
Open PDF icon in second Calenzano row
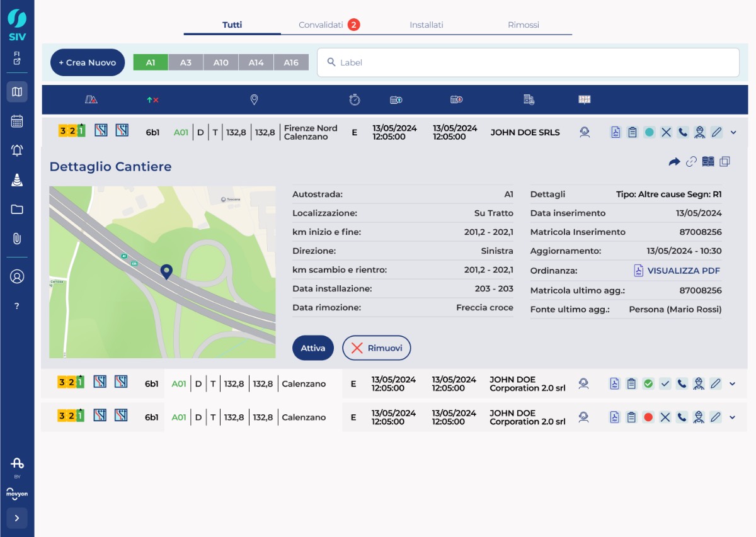pos(614,383)
